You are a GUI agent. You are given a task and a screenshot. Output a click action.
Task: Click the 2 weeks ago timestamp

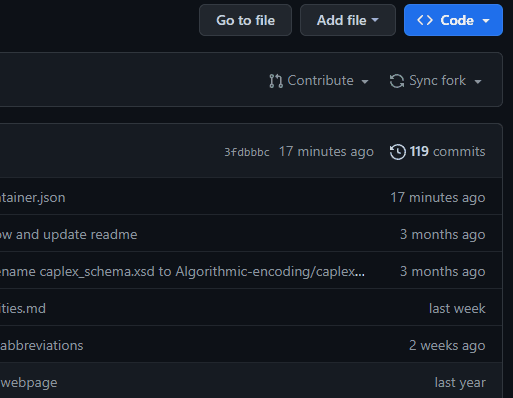click(x=447, y=346)
